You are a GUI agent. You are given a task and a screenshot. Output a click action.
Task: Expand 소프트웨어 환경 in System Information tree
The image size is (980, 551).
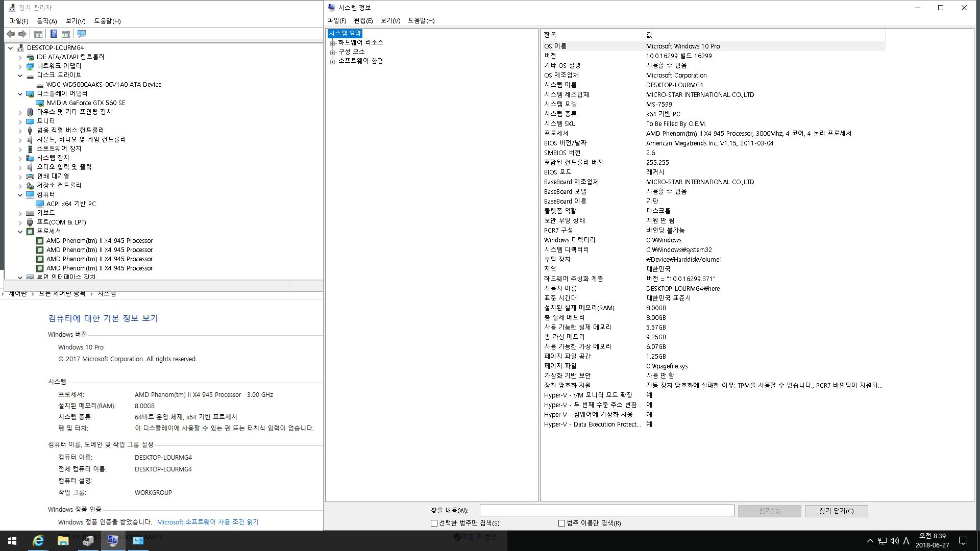point(332,61)
